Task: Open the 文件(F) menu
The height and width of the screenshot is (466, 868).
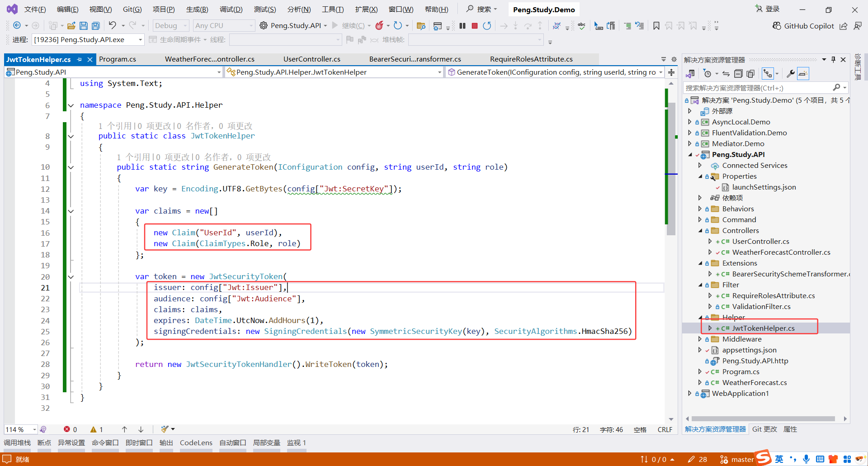Action: click(x=35, y=10)
